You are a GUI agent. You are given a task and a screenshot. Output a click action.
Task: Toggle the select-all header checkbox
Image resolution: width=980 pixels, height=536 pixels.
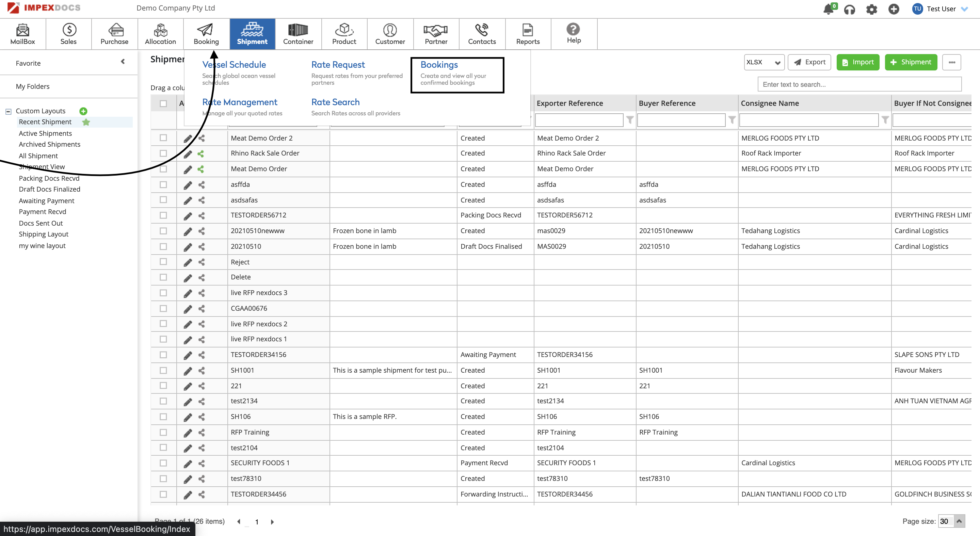tap(163, 103)
